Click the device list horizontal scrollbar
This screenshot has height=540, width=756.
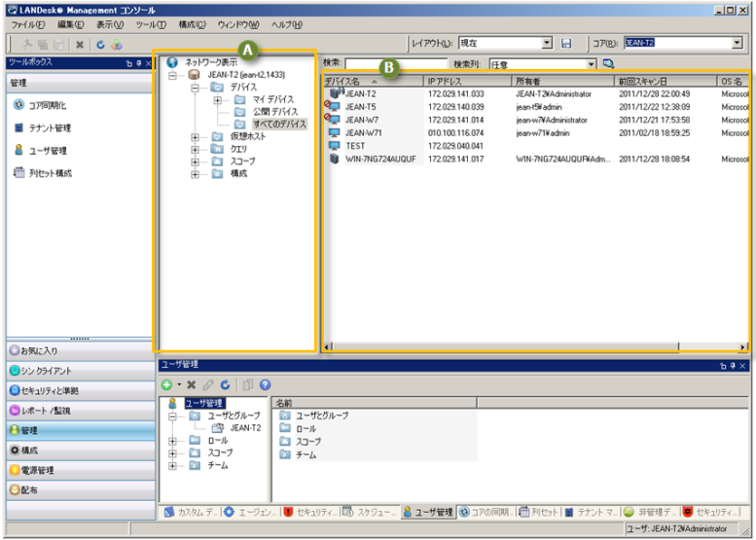click(535, 346)
